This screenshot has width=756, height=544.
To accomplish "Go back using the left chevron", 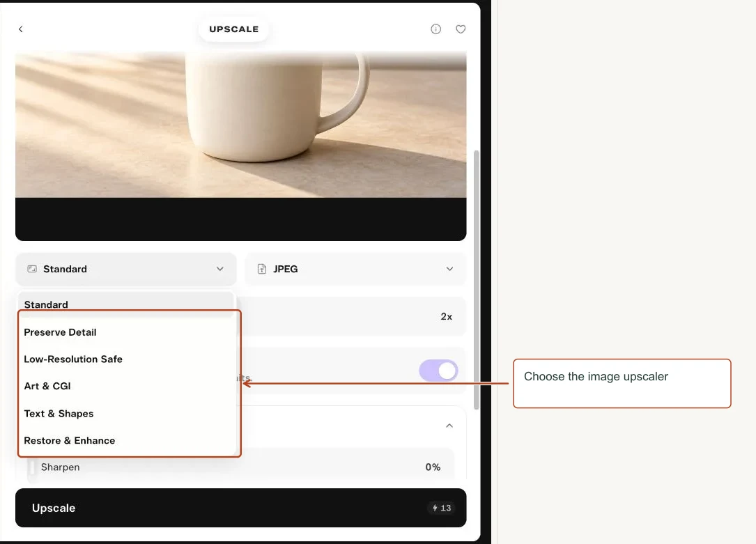I will [x=21, y=29].
